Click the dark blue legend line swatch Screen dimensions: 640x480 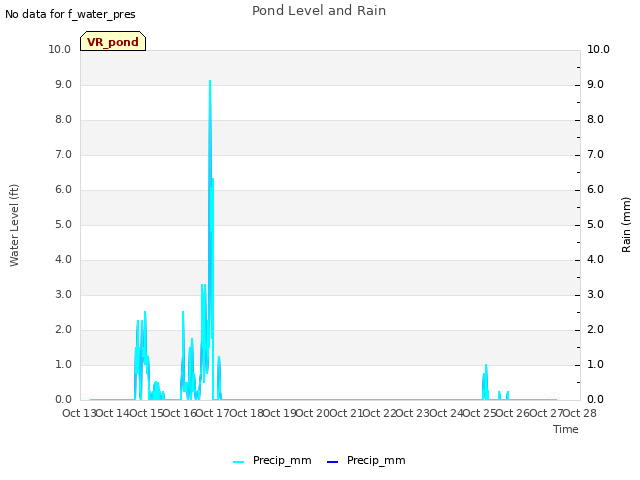(x=332, y=462)
